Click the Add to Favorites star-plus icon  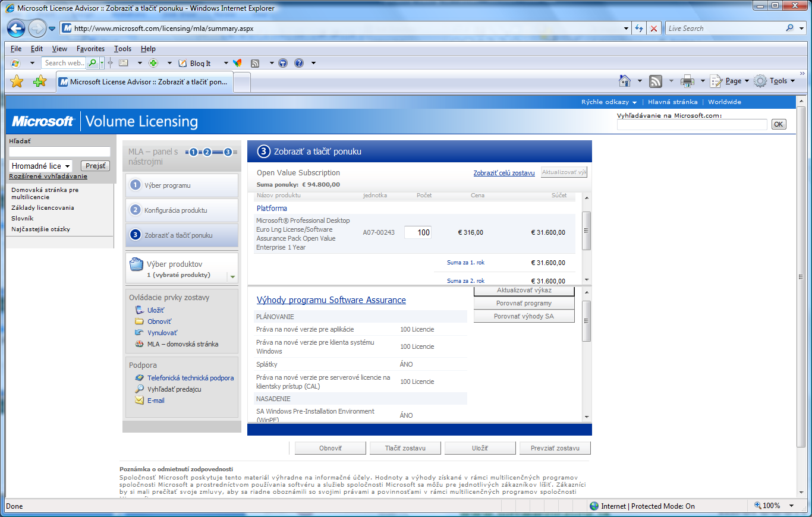(40, 81)
